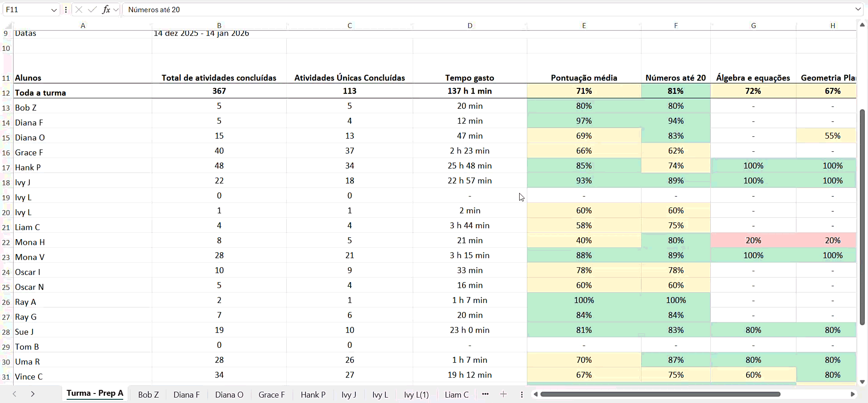The image size is (868, 403).
Task: Click the Cancel entry X icon
Action: pyautogui.click(x=78, y=10)
